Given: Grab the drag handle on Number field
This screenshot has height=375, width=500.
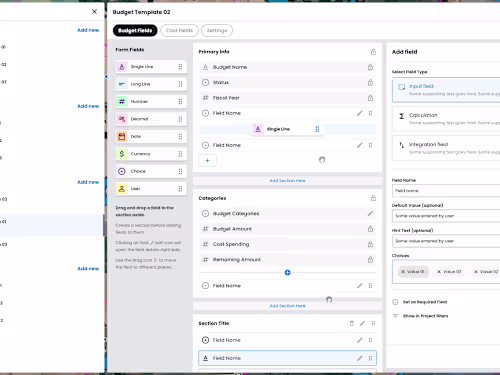Looking at the screenshot, I should pos(180,101).
